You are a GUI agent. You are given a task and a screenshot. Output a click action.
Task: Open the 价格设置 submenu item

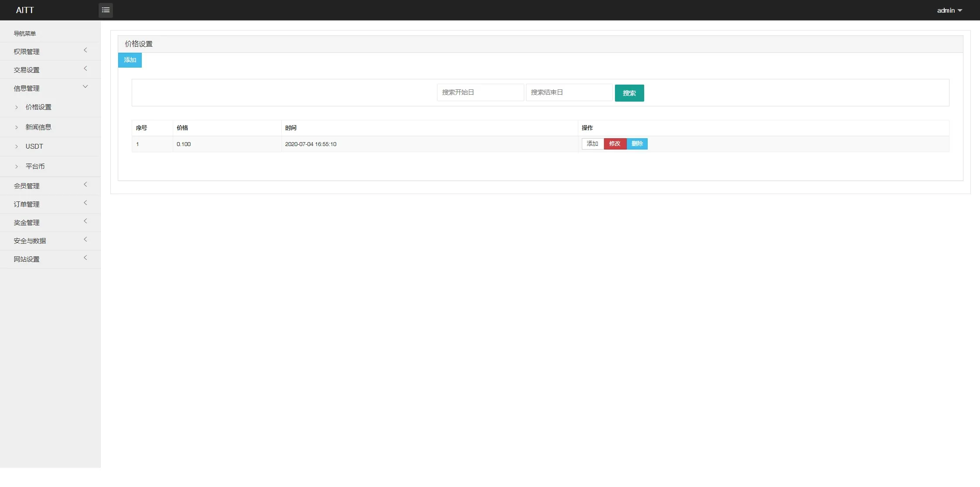click(38, 107)
